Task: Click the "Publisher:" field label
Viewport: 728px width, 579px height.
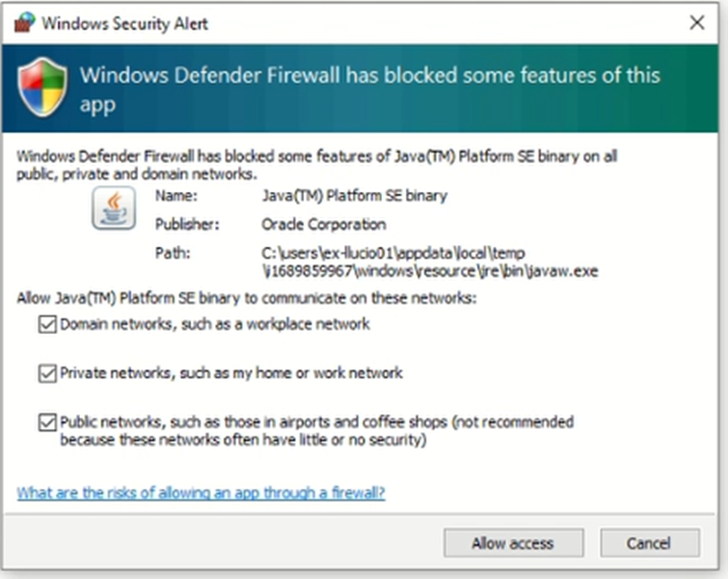Action: pos(187,225)
